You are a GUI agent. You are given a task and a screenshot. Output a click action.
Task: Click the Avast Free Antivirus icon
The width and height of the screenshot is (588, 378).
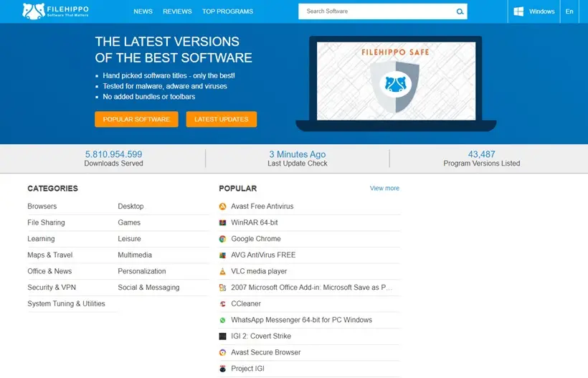point(222,207)
